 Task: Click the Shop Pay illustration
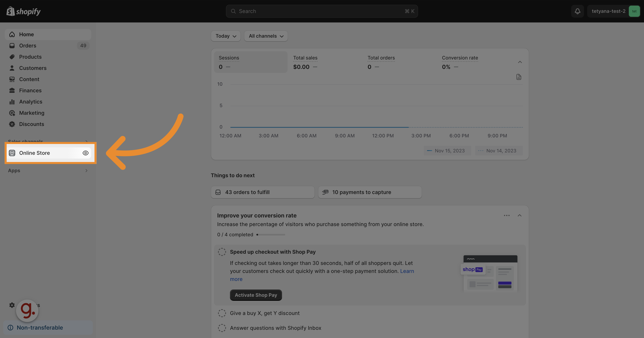489,273
